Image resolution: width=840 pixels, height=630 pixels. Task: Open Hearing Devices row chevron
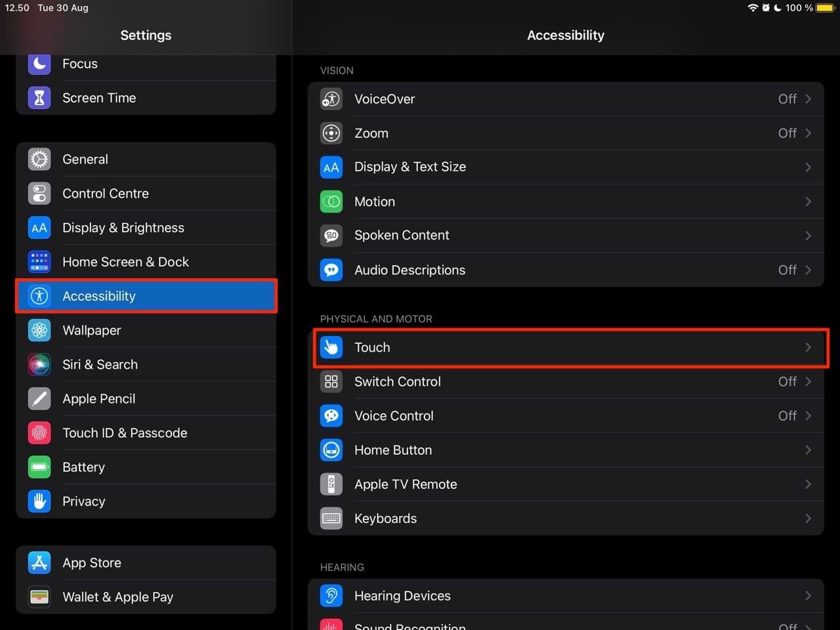[x=808, y=595]
